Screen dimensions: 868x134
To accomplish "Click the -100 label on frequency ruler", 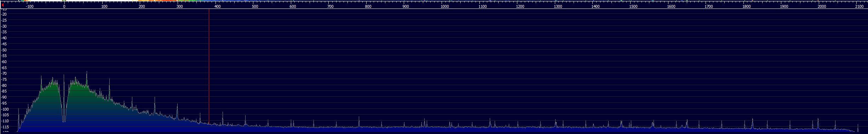I will pyautogui.click(x=30, y=6).
